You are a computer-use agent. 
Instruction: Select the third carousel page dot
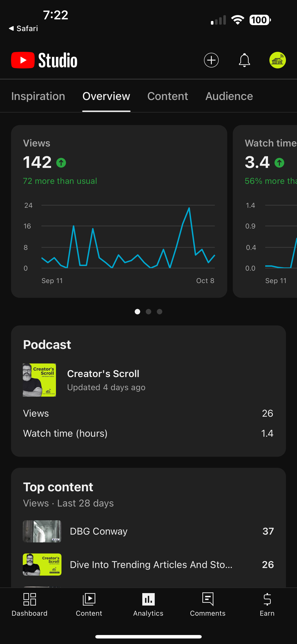pyautogui.click(x=160, y=311)
